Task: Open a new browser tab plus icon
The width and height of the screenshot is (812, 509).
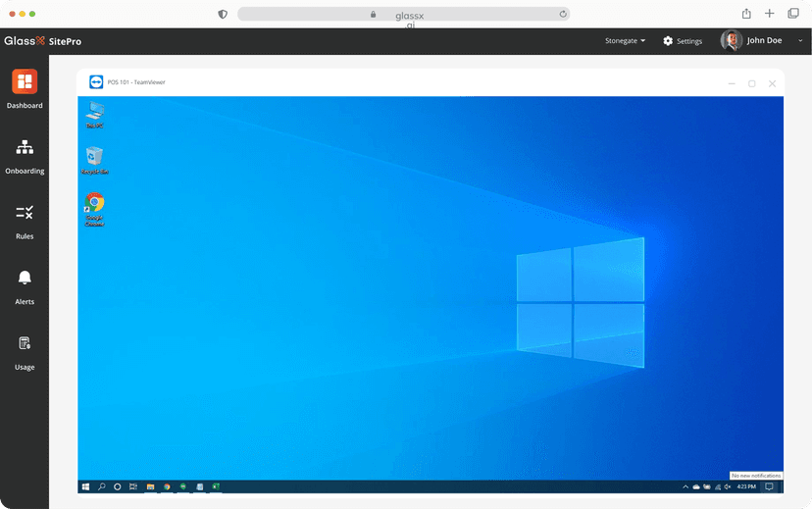Action: pyautogui.click(x=770, y=14)
